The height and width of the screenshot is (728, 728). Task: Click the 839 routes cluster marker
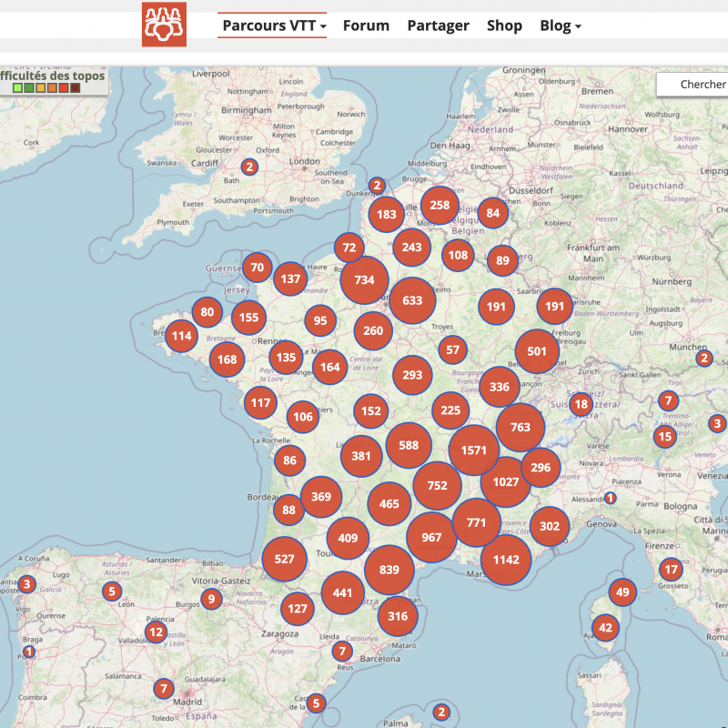coord(389,570)
